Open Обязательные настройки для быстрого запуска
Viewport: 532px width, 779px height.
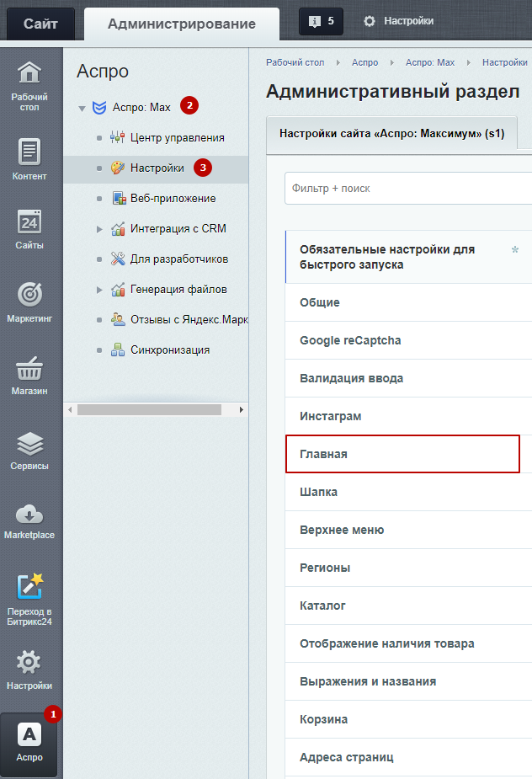pos(408,257)
